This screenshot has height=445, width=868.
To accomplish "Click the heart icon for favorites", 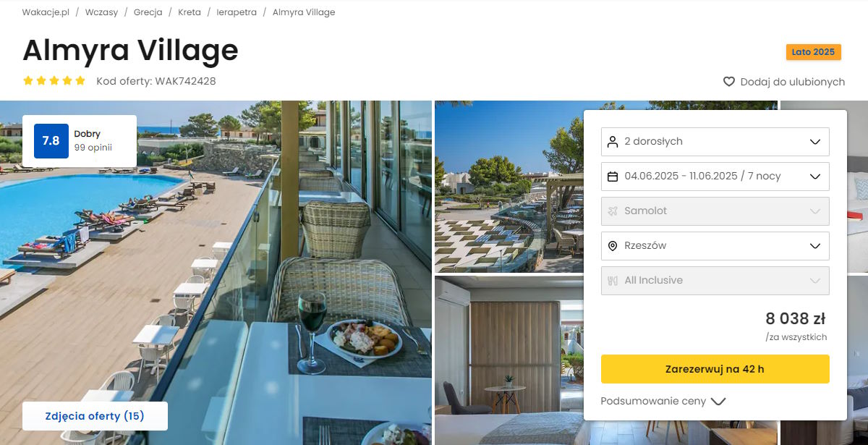I will tap(729, 82).
